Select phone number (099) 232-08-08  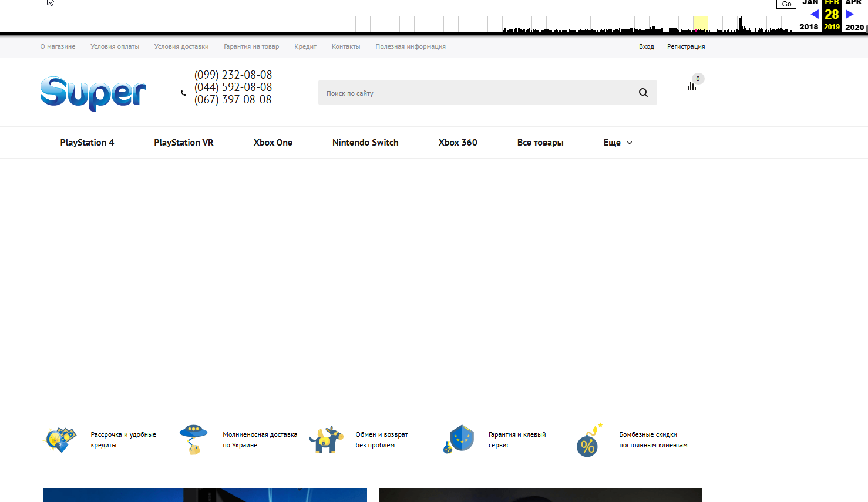[x=233, y=75]
